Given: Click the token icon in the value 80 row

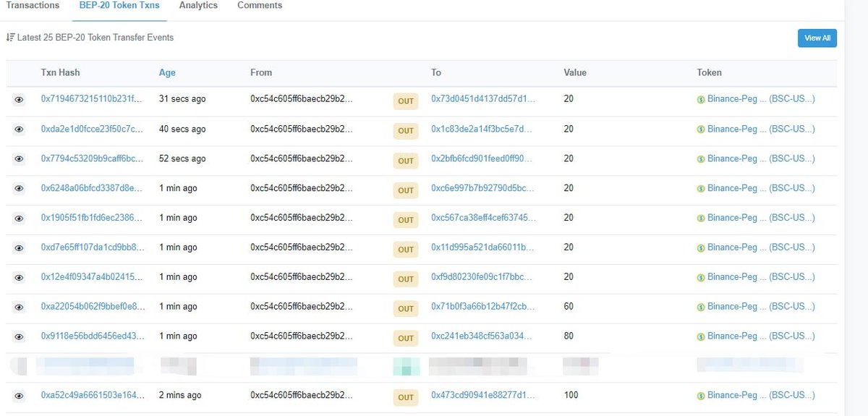Looking at the screenshot, I should pyautogui.click(x=701, y=337).
